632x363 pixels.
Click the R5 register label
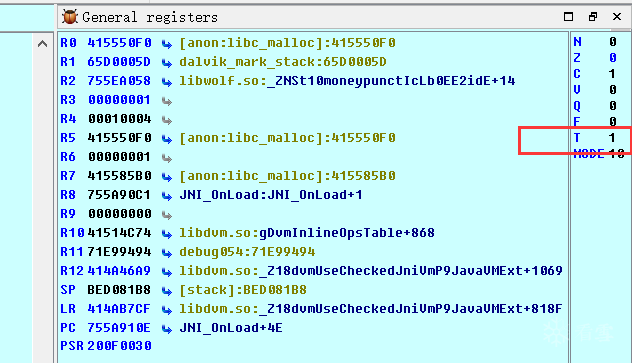[68, 138]
